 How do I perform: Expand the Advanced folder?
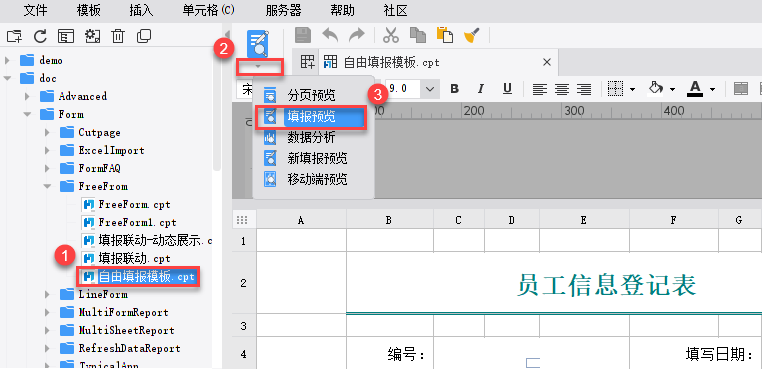point(27,96)
